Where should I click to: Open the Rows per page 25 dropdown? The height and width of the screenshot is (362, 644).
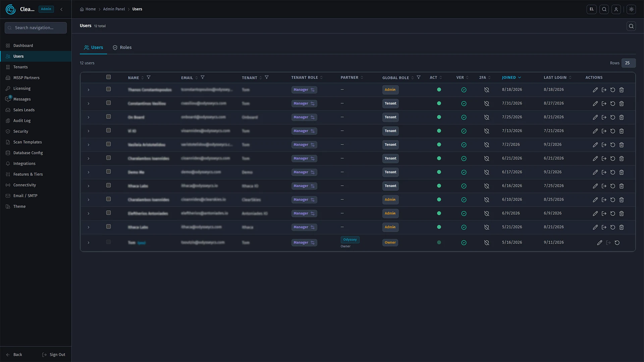pyautogui.click(x=628, y=63)
